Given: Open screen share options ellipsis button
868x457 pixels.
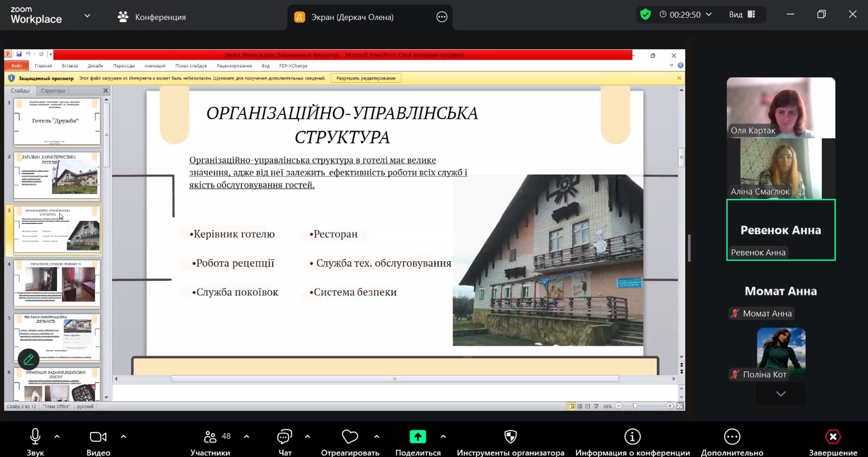Looking at the screenshot, I should 442,17.
